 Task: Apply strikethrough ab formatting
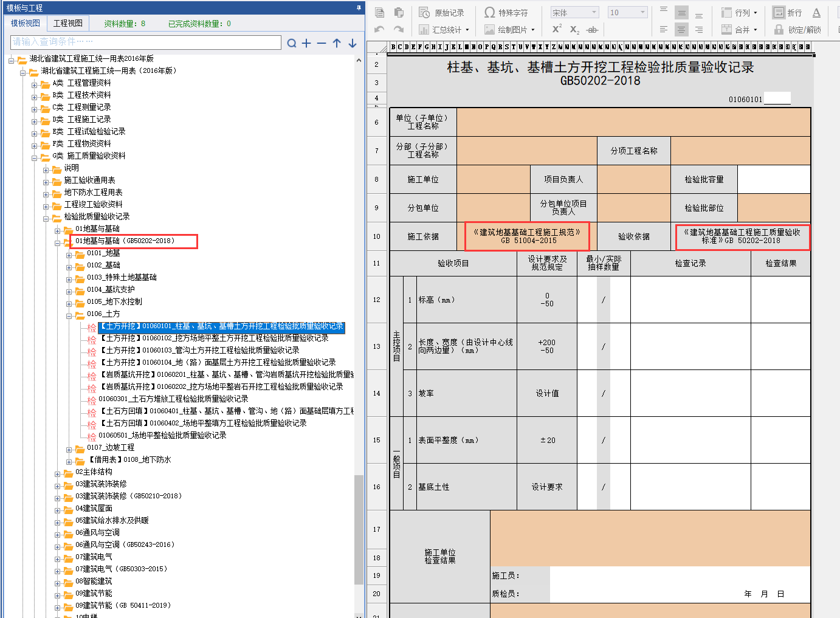coord(593,29)
